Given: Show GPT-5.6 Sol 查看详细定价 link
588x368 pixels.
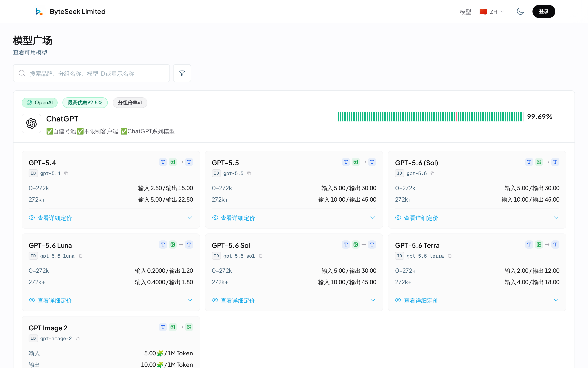Looking at the screenshot, I should (x=234, y=300).
